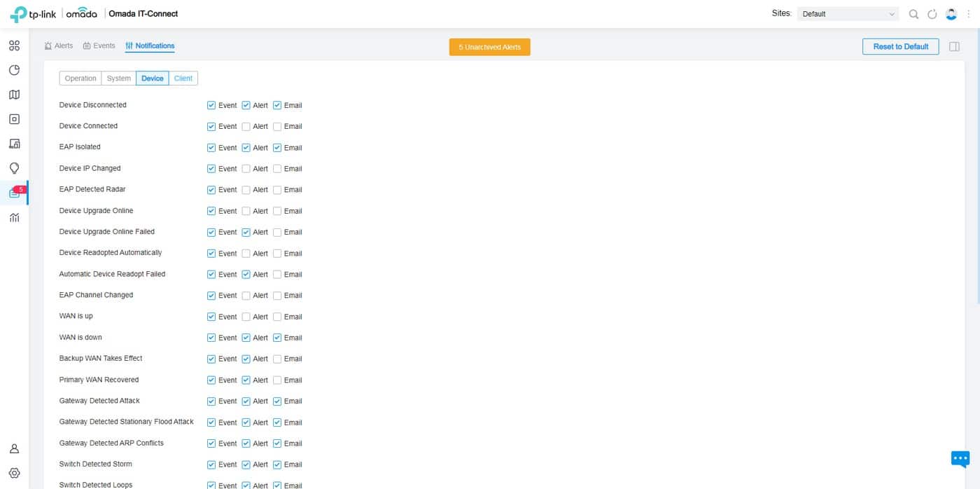Click the search magnifier icon in header

(x=913, y=14)
